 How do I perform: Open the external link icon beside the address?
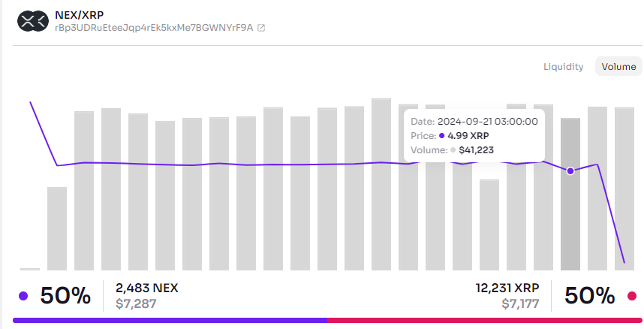pyautogui.click(x=260, y=28)
